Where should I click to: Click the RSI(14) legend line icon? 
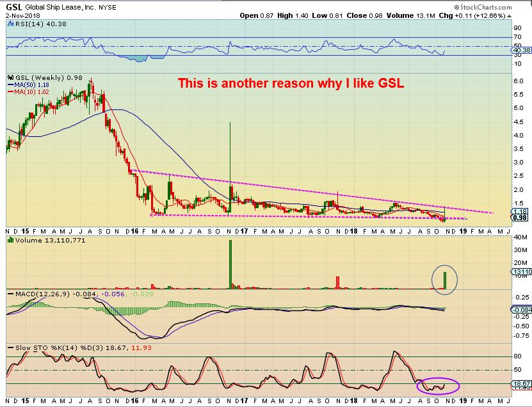pos(10,24)
